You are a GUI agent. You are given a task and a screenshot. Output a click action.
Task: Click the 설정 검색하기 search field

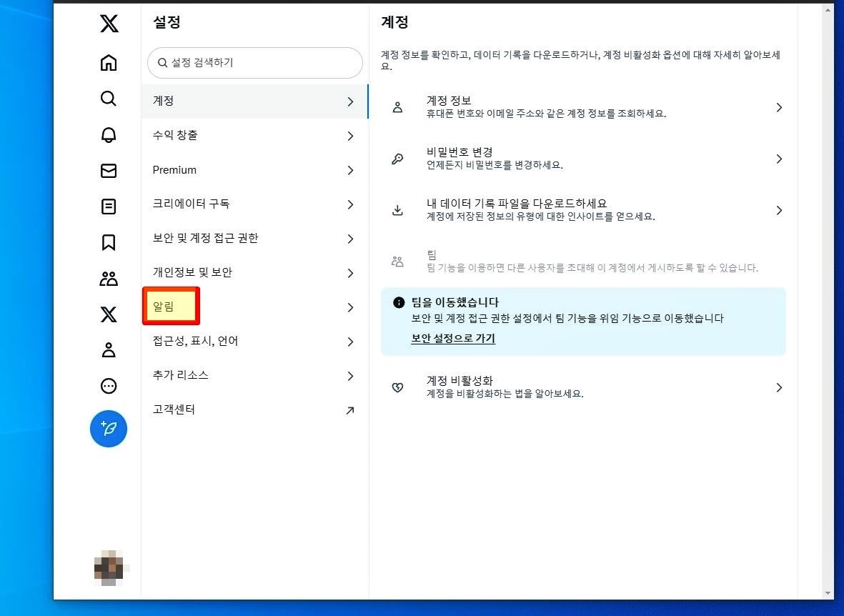255,62
